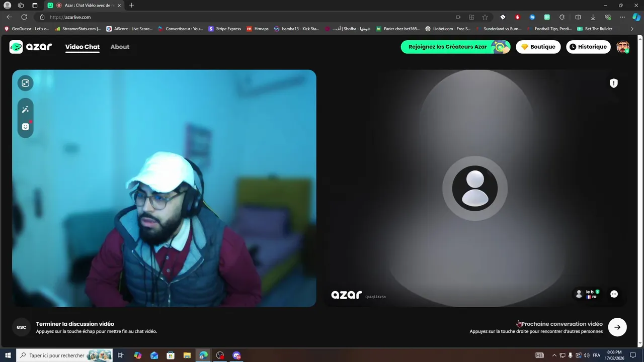This screenshot has height=362, width=644.
Task: Open the Convertisseur You... bookmark
Action: click(x=180, y=29)
